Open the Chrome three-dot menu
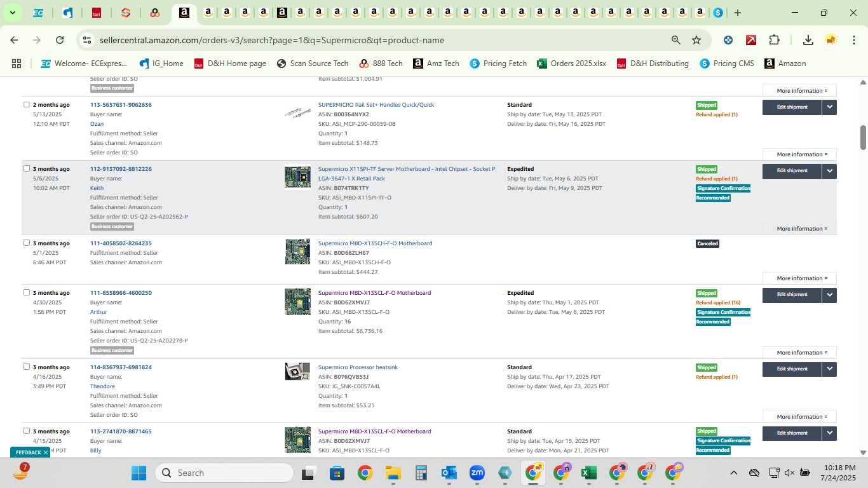The width and height of the screenshot is (868, 488). tap(853, 40)
